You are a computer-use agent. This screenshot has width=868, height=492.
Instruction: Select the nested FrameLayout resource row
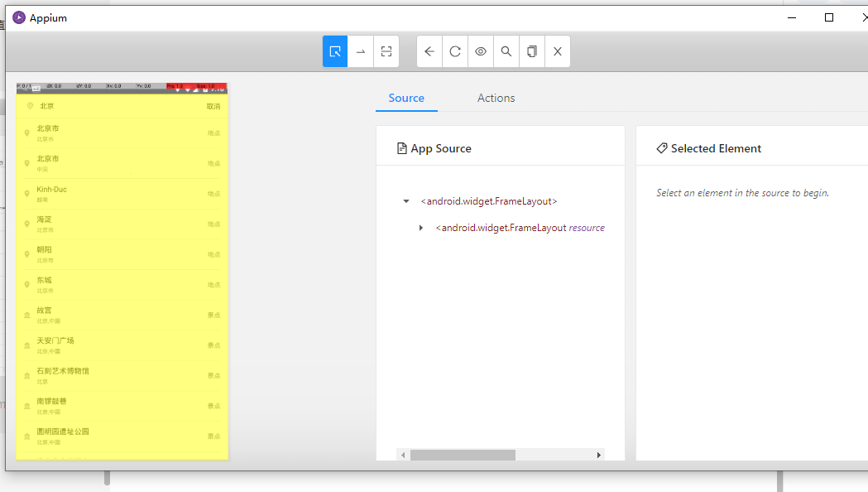(x=520, y=228)
